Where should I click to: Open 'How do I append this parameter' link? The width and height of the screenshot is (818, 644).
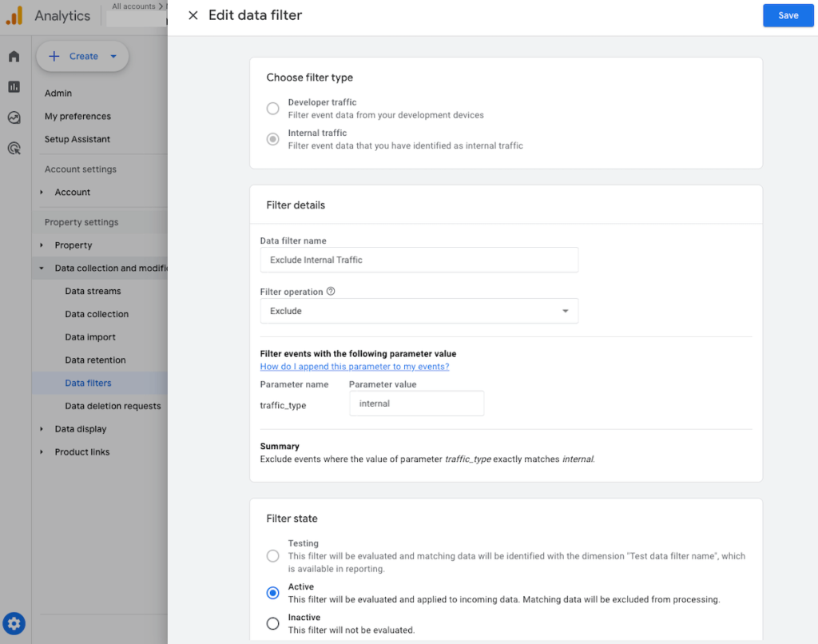click(355, 367)
